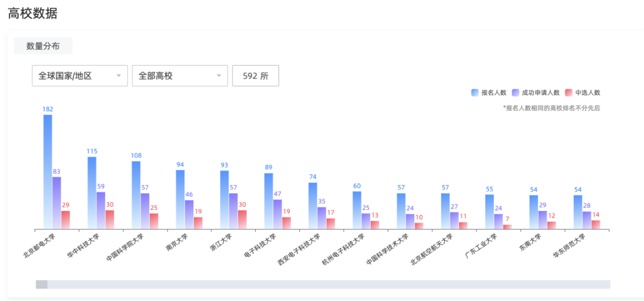644x301 pixels.
Task: Open the 全球国家/地区 dropdown
Action: tap(80, 76)
